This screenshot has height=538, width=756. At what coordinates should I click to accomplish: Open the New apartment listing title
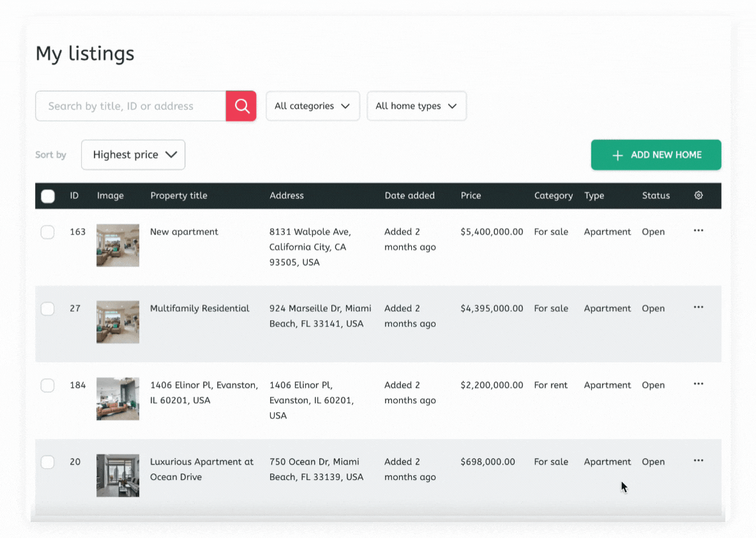tap(184, 232)
